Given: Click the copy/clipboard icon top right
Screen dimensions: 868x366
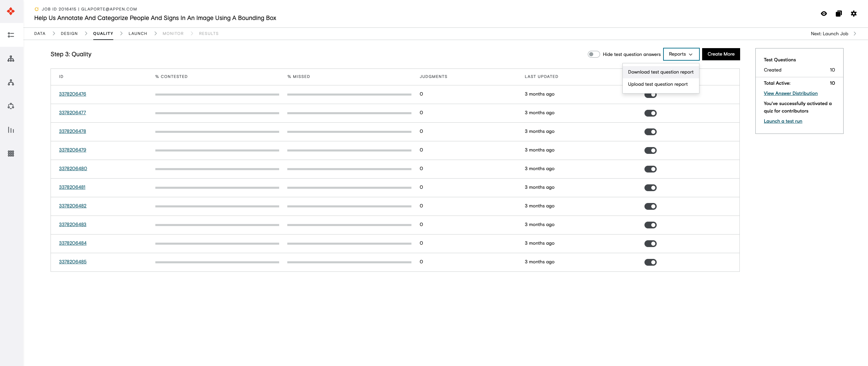Looking at the screenshot, I should 839,13.
